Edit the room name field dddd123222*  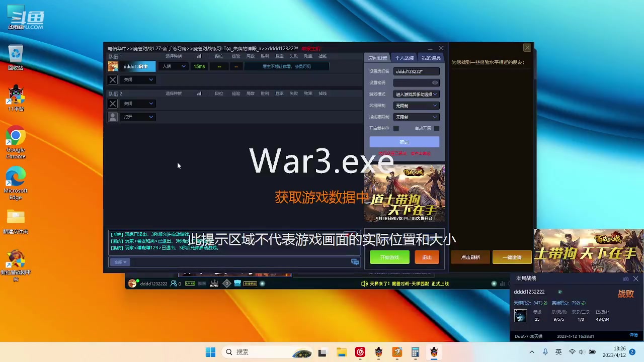coord(416,71)
